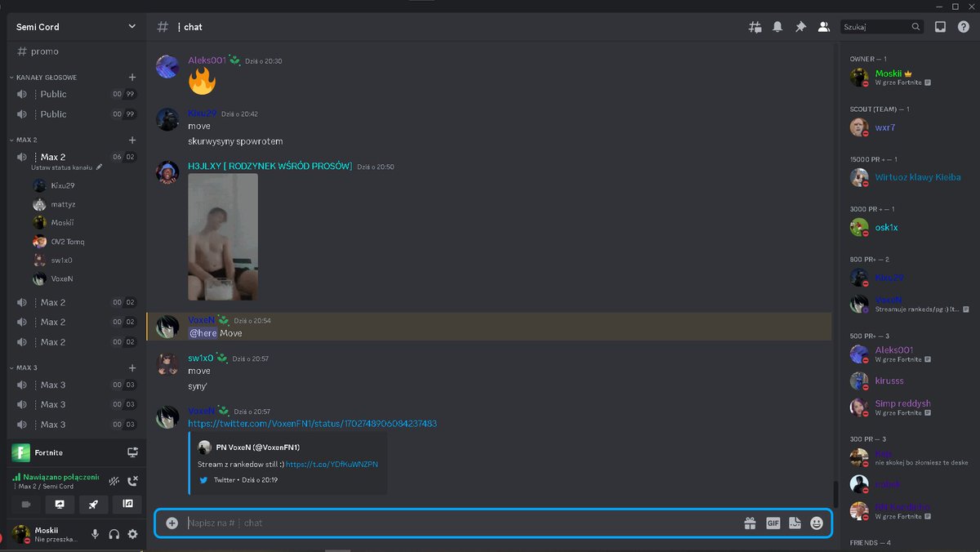
Task: Toggle the member list icon
Action: (x=823, y=27)
